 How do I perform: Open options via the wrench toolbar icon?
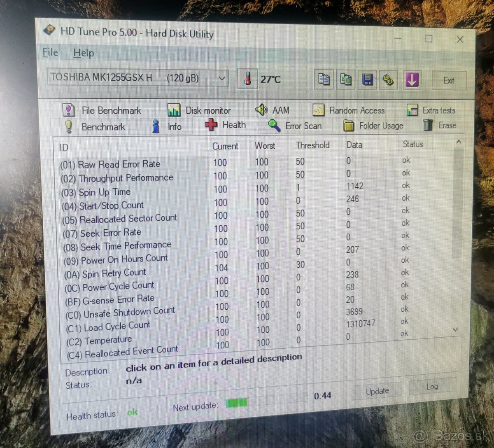pos(388,80)
